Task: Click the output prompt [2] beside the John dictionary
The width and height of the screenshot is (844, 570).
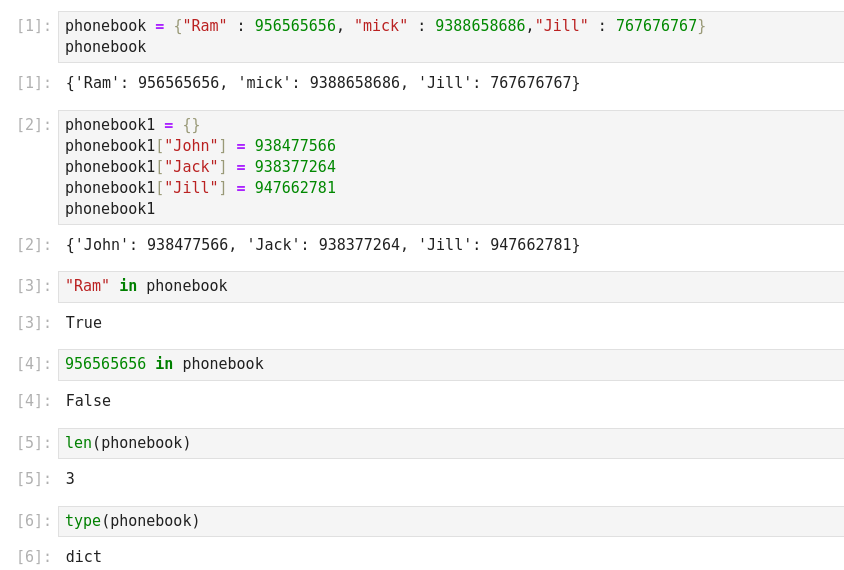Action: click(33, 245)
